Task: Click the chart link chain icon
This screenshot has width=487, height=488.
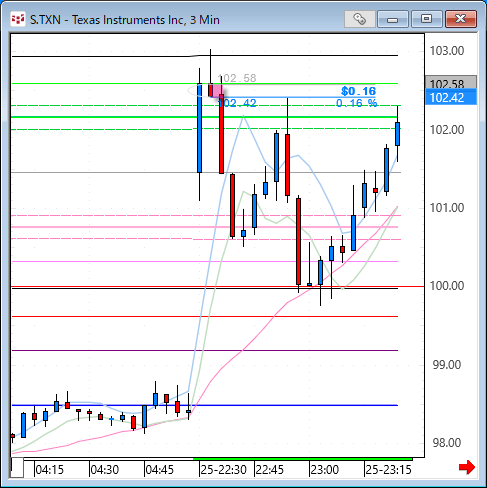Action: tap(360, 19)
